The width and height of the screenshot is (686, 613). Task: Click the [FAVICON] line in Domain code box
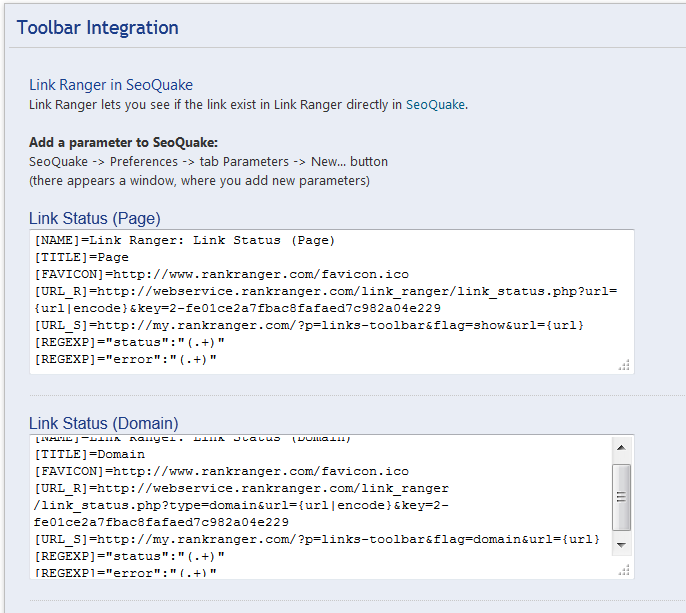[221, 471]
